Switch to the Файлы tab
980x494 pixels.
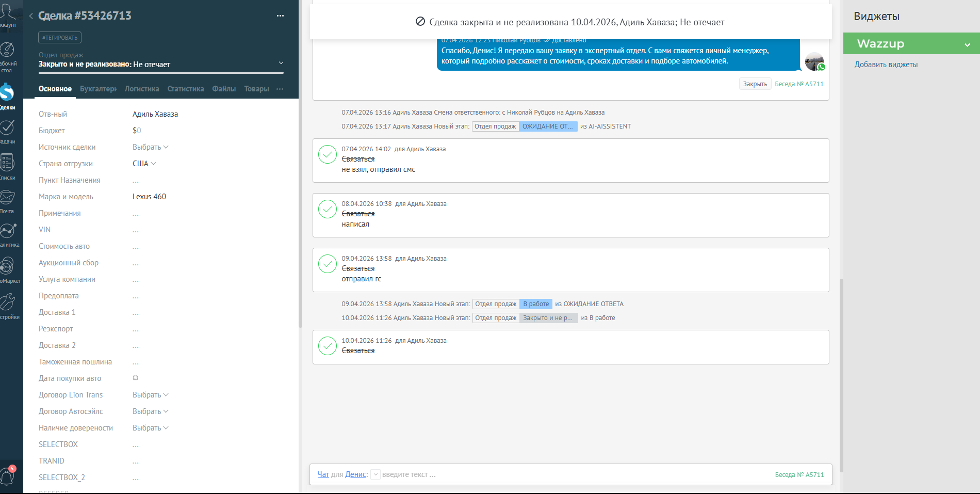point(224,89)
